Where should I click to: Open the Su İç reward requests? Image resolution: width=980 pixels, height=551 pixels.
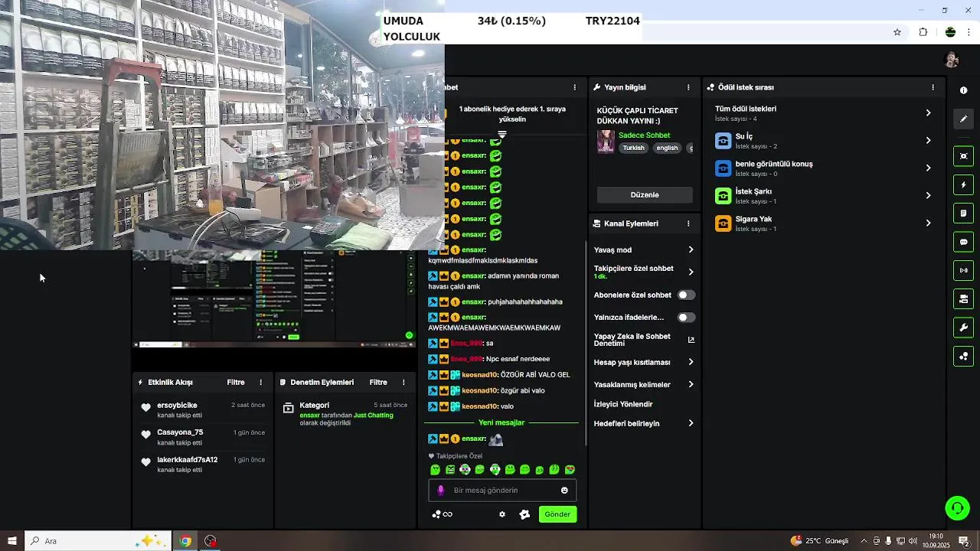pyautogui.click(x=824, y=141)
